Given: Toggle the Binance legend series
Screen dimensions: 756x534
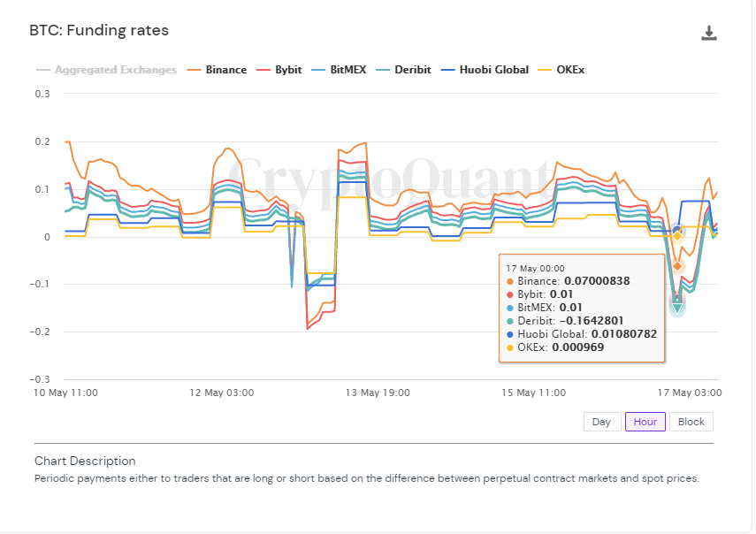Looking at the screenshot, I should point(226,70).
